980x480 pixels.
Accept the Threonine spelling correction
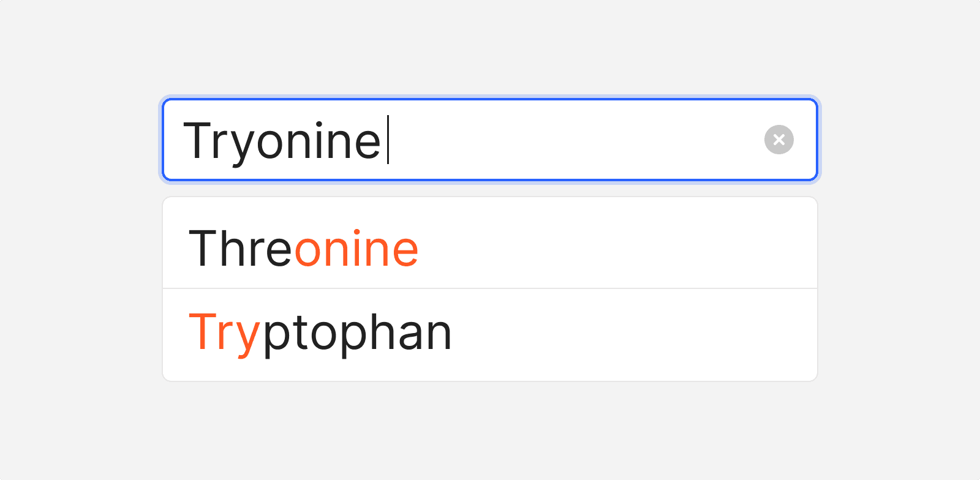[x=304, y=248]
